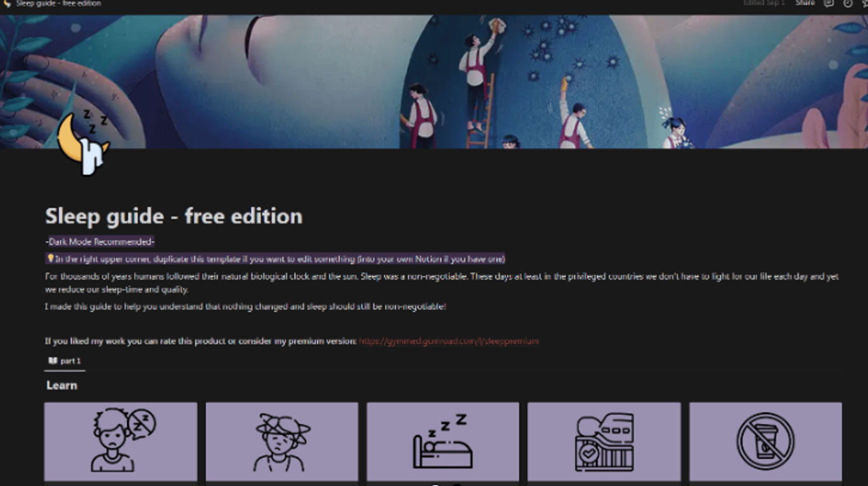
Task: Click the line starting I made this guide
Action: tap(246, 307)
